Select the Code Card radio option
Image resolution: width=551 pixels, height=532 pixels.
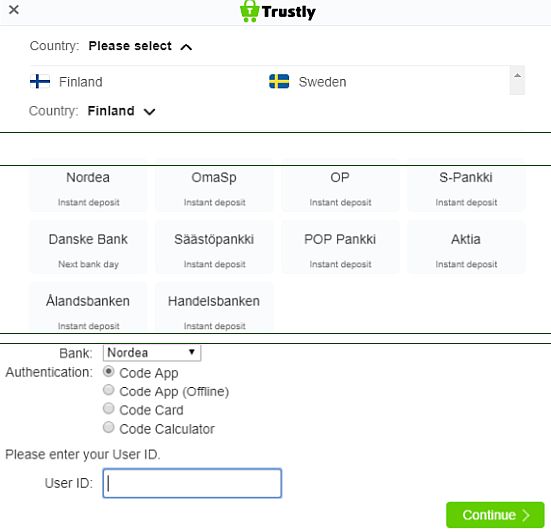(x=109, y=409)
